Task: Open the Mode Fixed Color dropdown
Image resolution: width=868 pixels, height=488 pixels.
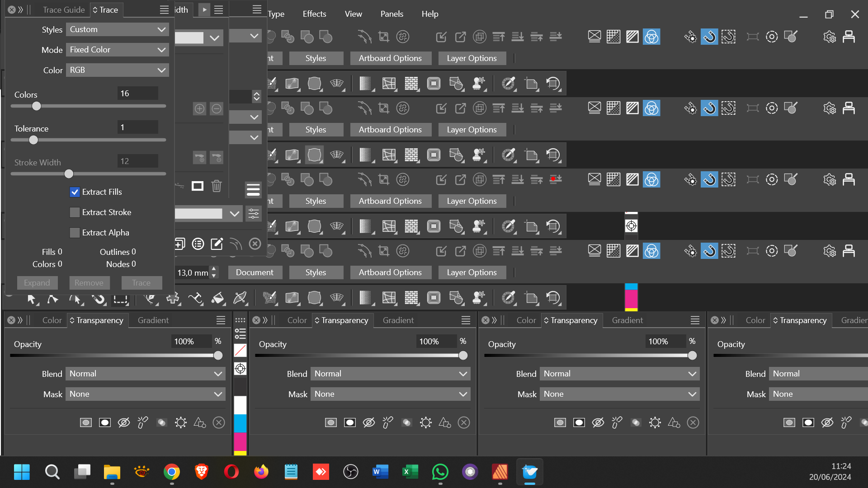Action: coord(117,50)
